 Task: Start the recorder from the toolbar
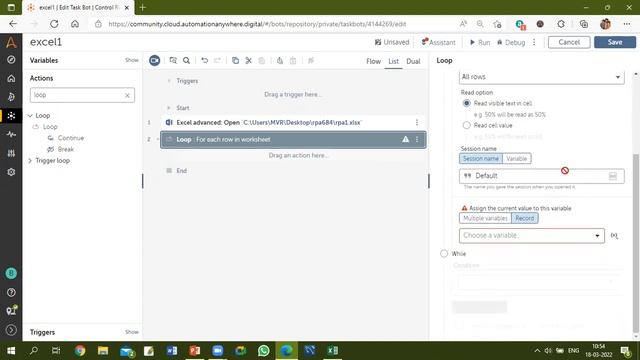tap(154, 60)
